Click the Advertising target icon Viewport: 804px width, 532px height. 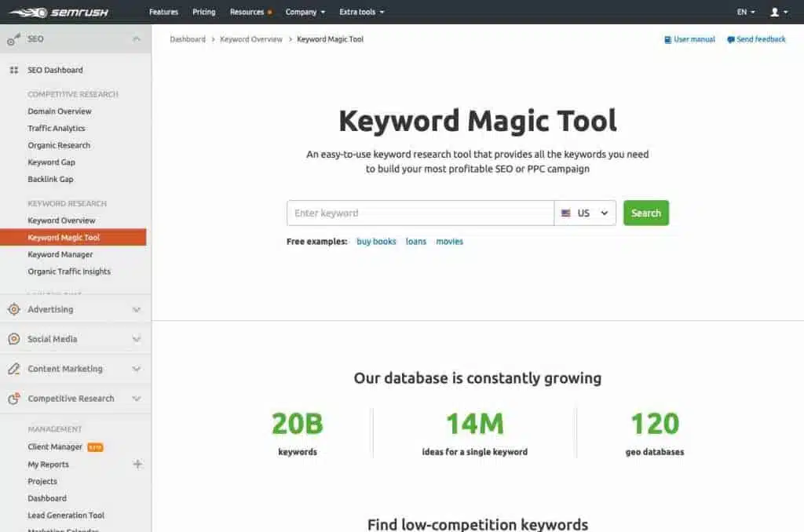(14, 309)
